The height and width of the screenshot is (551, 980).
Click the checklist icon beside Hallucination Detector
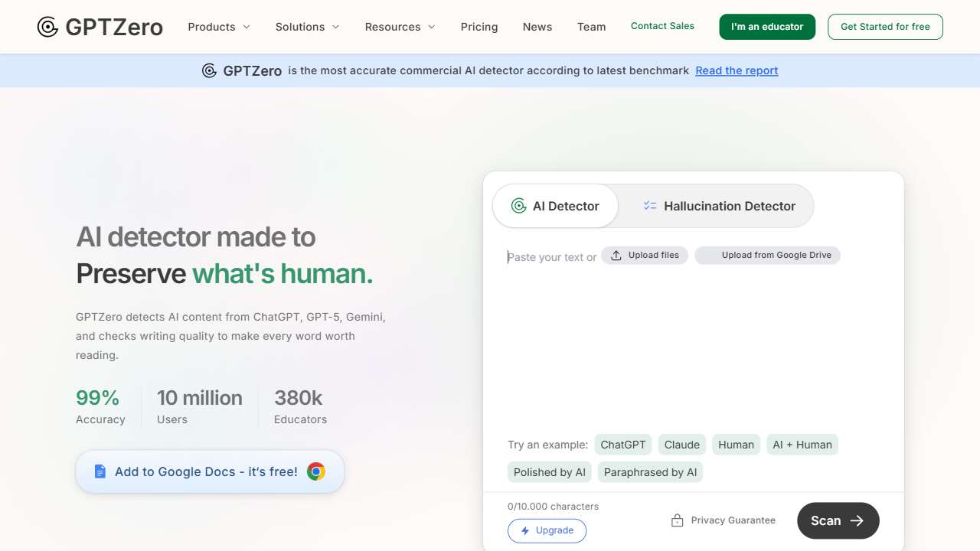[650, 206]
